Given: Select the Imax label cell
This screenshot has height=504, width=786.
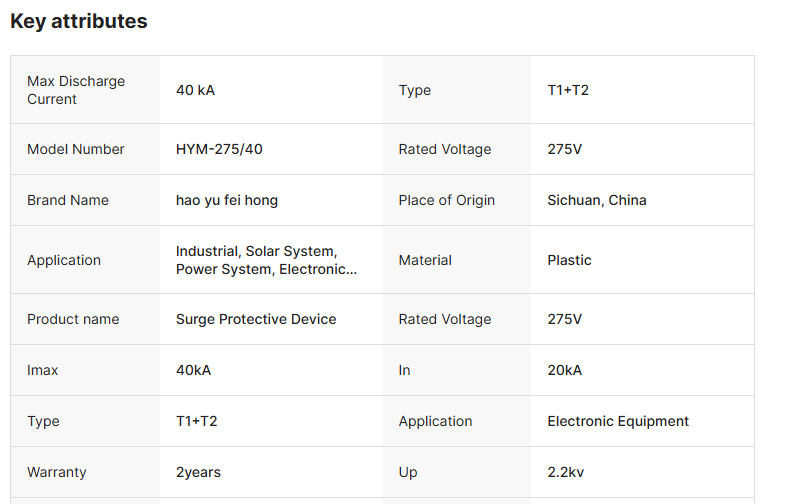Looking at the screenshot, I should coord(43,370).
